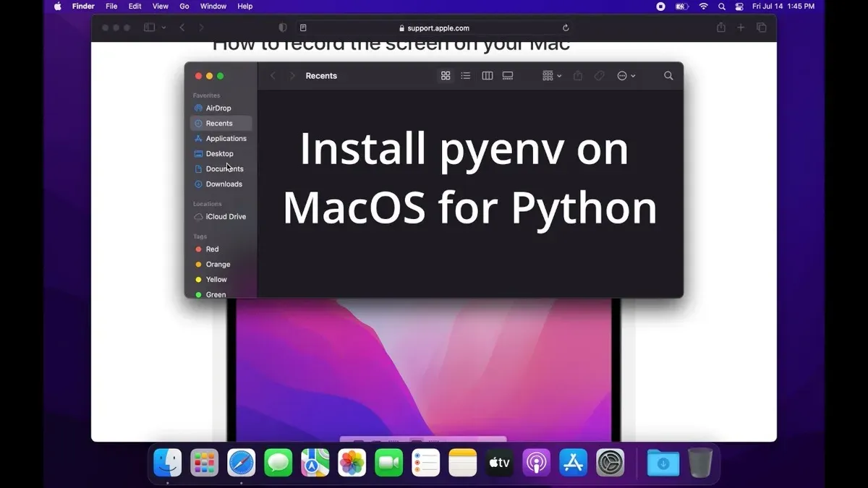Image resolution: width=868 pixels, height=488 pixels.
Task: Open AirDrop in Finder sidebar
Action: pos(221,108)
